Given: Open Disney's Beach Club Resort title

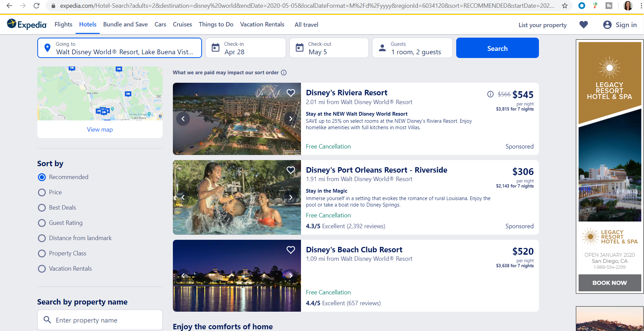Looking at the screenshot, I should tap(354, 250).
